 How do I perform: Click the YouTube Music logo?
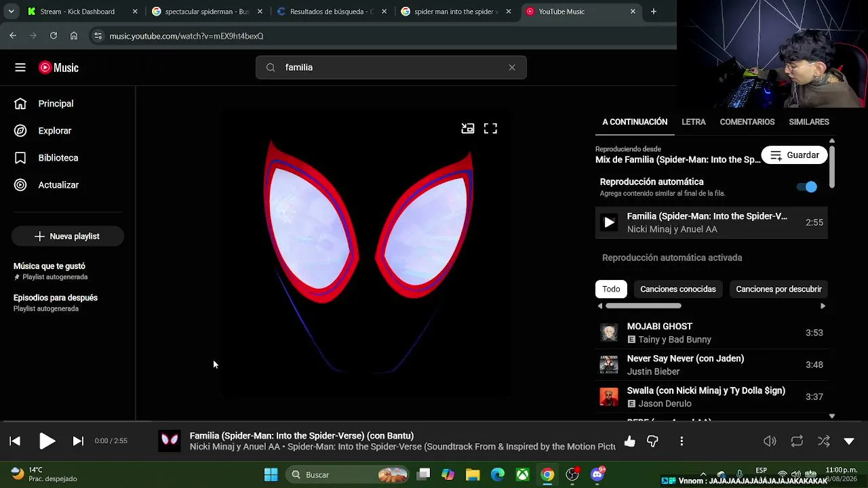pos(58,68)
